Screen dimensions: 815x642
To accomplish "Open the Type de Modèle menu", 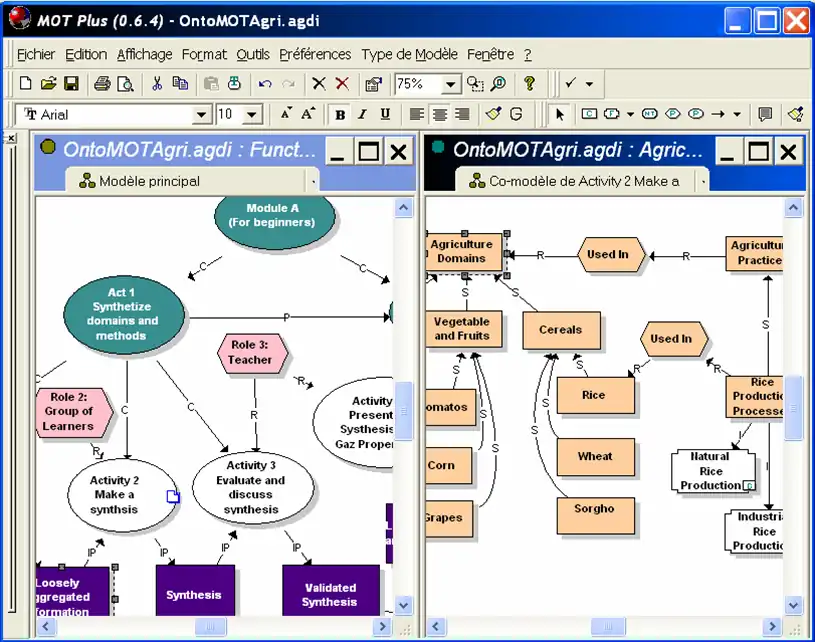I will tap(409, 54).
